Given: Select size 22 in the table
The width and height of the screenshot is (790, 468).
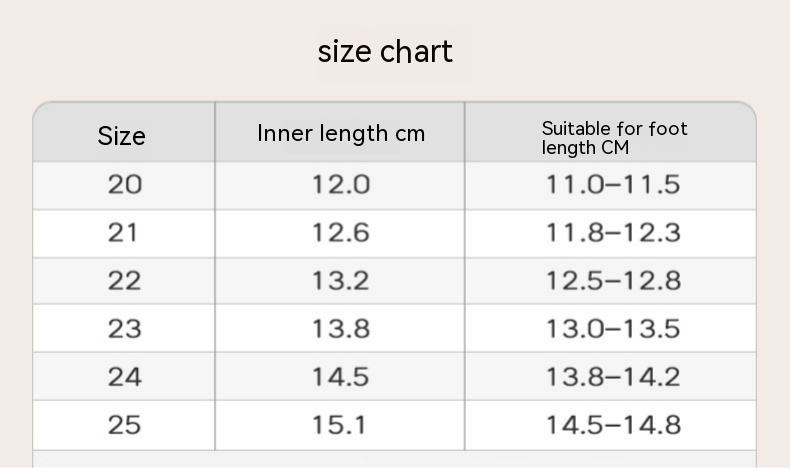Looking at the screenshot, I should [x=125, y=281].
